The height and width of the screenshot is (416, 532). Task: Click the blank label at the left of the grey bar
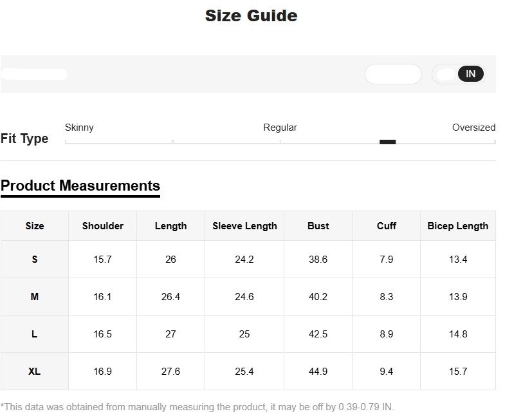(x=34, y=74)
